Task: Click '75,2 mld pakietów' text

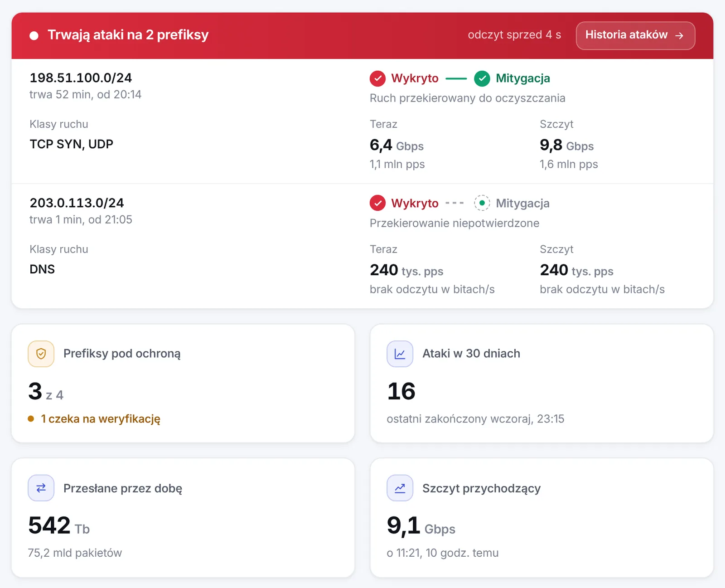Action: (x=75, y=553)
